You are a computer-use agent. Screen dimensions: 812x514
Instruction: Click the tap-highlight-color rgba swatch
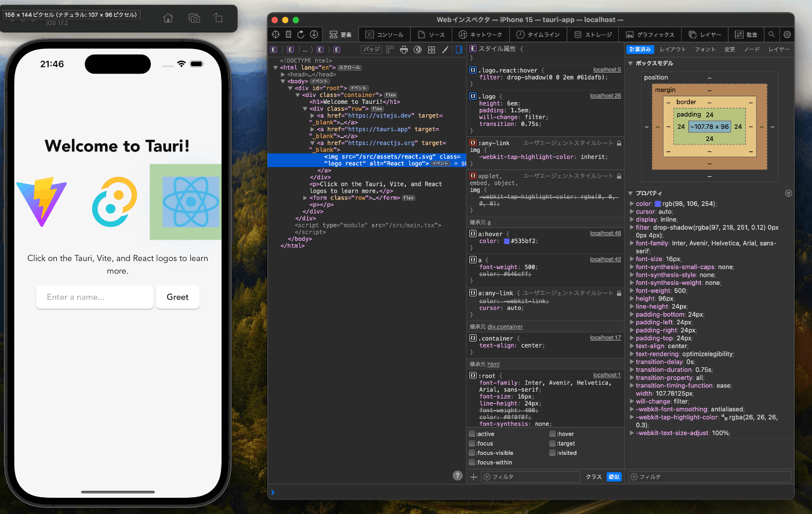coord(724,418)
